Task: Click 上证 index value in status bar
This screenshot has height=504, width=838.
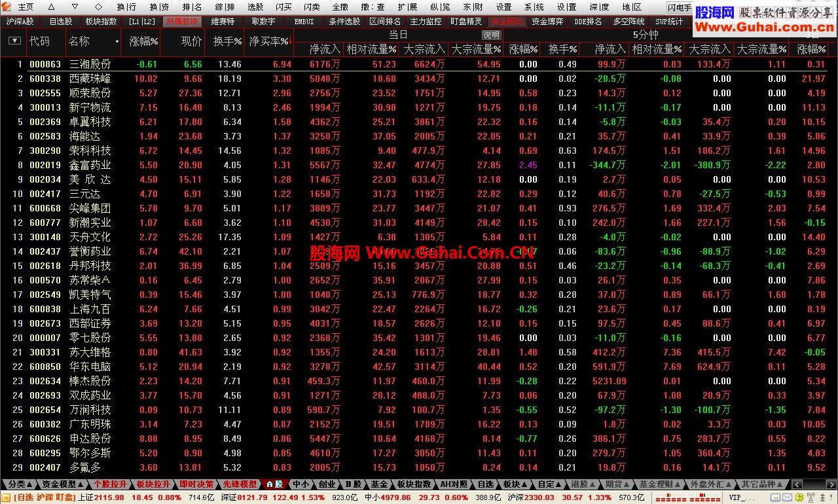Action: click(110, 497)
